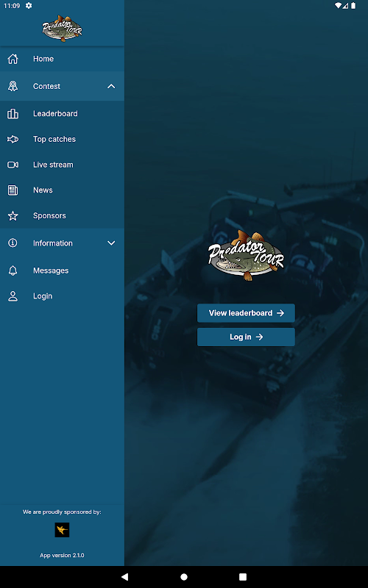Open Leaderboard from the drawer
The height and width of the screenshot is (588, 368).
tap(62, 114)
